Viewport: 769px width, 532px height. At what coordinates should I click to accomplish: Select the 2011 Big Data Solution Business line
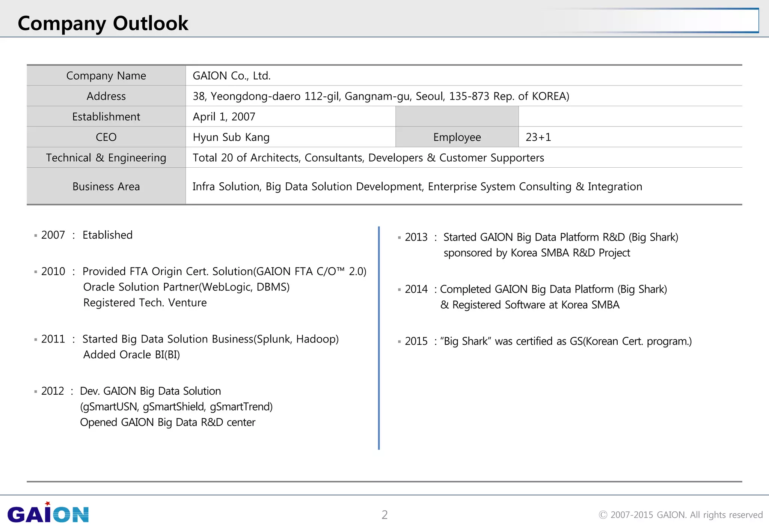[210, 339]
